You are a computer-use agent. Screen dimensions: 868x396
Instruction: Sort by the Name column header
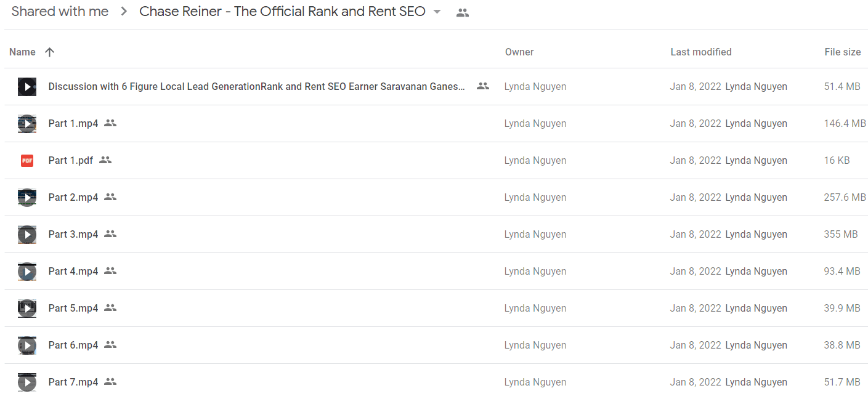[22, 52]
